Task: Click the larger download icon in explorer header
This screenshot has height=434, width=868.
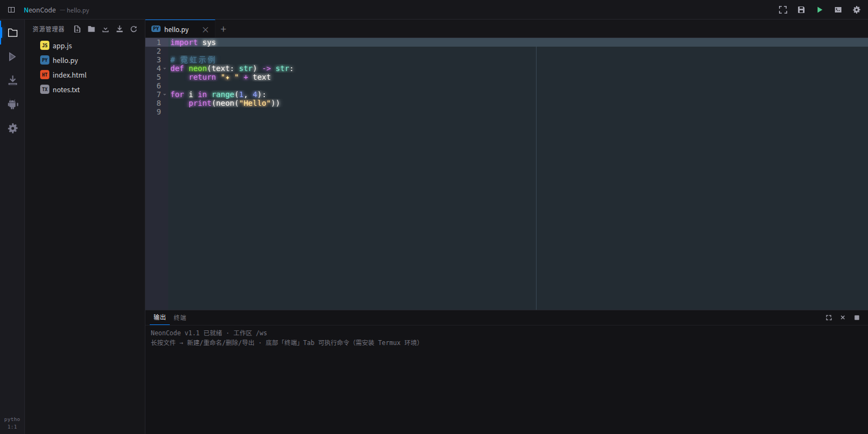Action: pos(119,29)
